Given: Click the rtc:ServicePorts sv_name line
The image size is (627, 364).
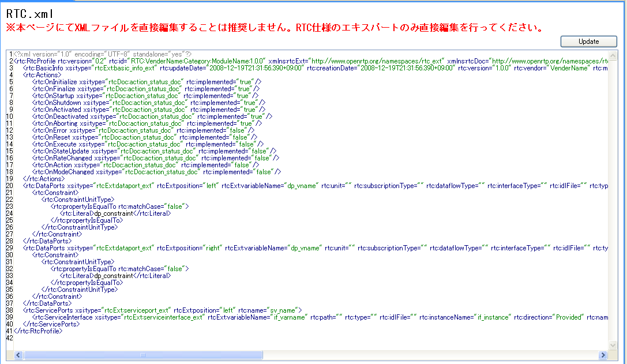Looking at the screenshot, I should [x=162, y=310].
